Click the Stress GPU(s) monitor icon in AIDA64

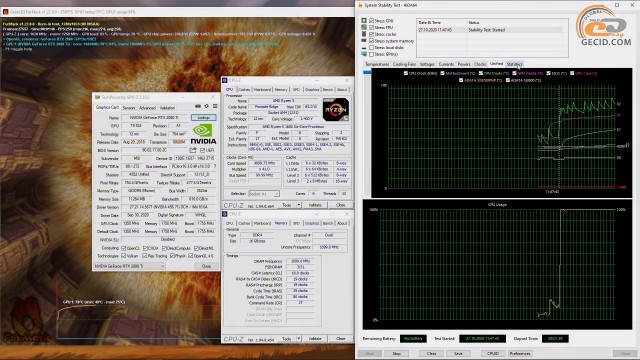point(364,54)
